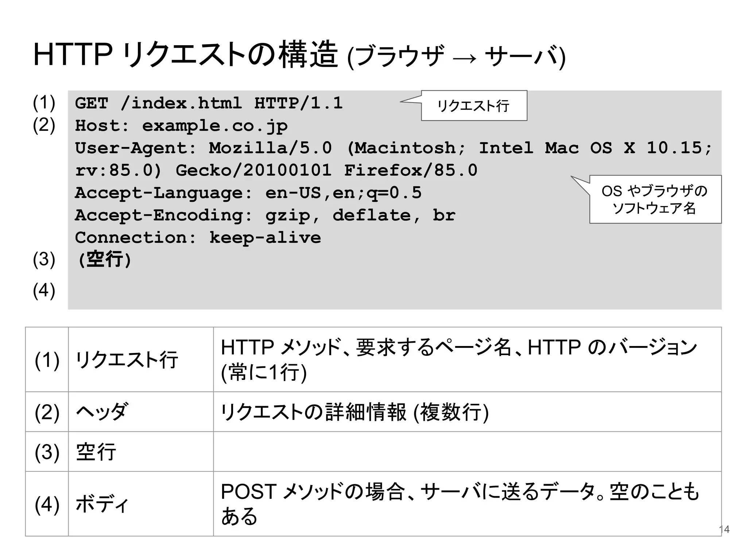747x560 pixels.
Task: Click the 'リクエスト行' table cell
Action: click(x=141, y=359)
